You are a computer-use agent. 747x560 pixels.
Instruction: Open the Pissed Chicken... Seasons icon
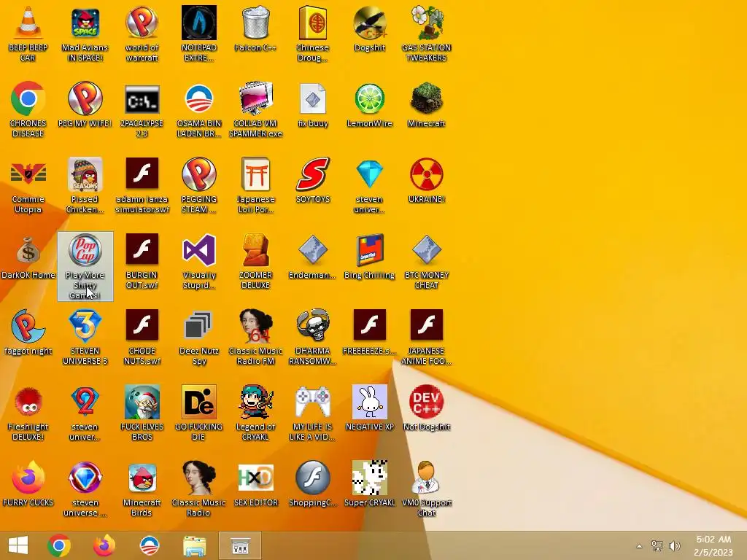(85, 174)
